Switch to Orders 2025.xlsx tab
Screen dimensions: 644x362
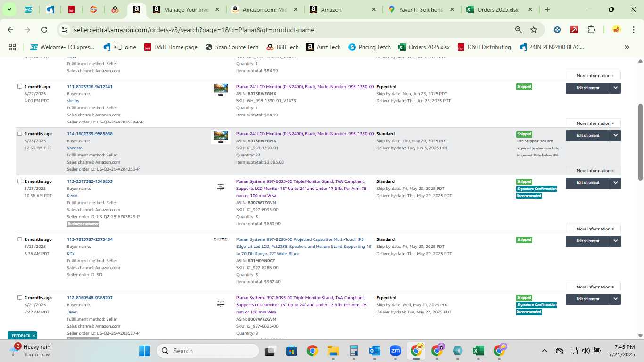point(499,9)
